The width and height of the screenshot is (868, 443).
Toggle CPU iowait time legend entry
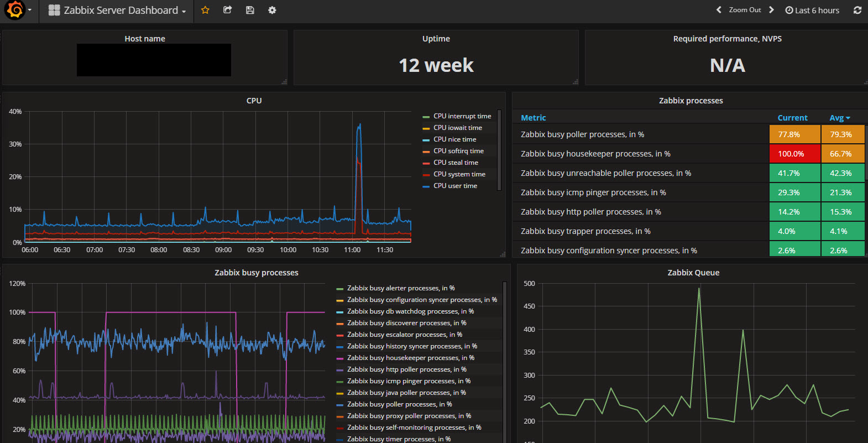[x=458, y=128]
